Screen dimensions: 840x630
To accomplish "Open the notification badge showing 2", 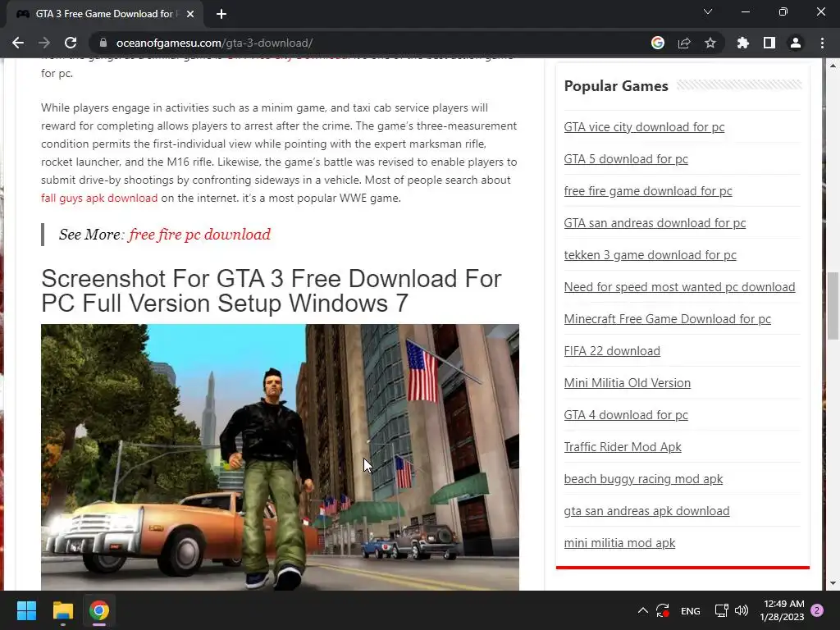I will [x=817, y=610].
